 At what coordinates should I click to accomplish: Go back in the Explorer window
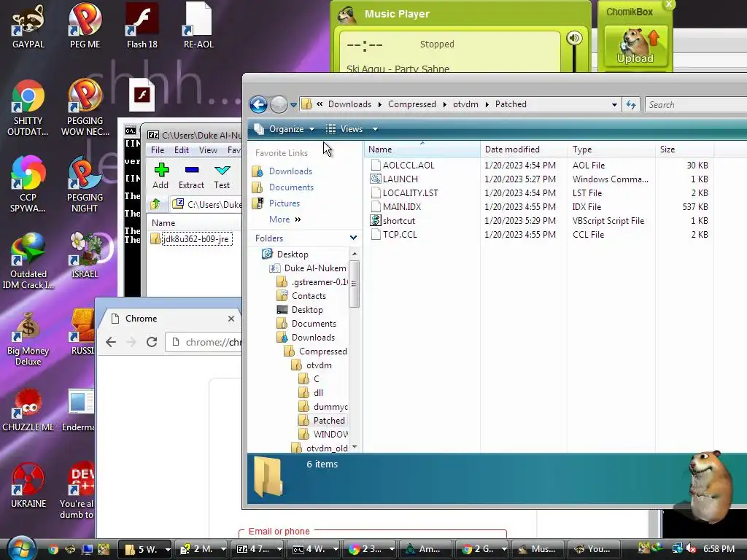[259, 104]
